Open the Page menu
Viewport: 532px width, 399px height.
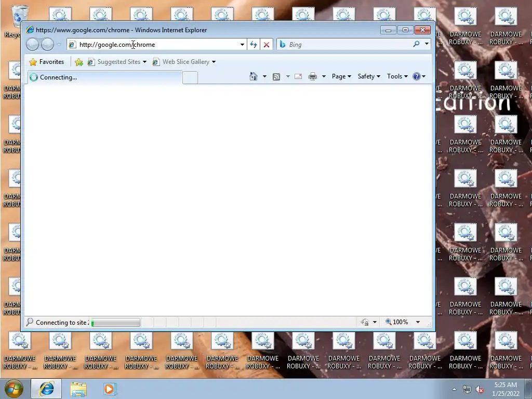(x=341, y=76)
